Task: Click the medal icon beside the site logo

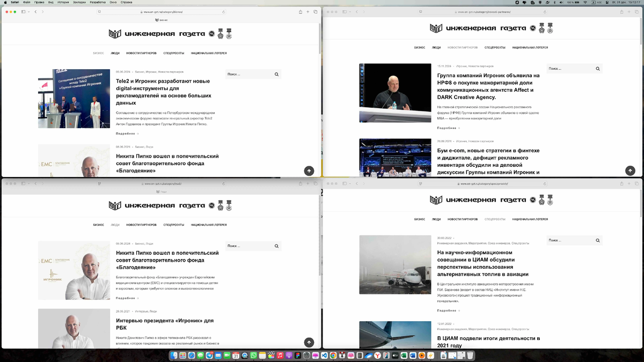Action: [x=221, y=33]
